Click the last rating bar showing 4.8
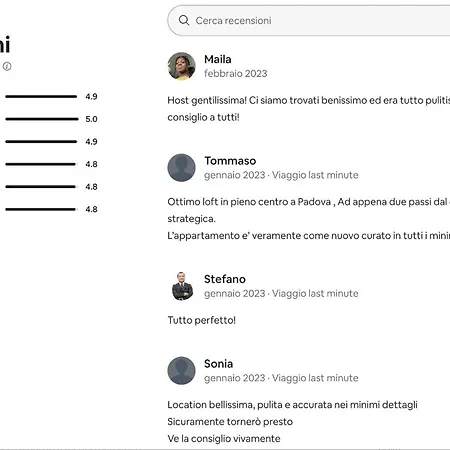This screenshot has height=450, width=450. pos(40,209)
